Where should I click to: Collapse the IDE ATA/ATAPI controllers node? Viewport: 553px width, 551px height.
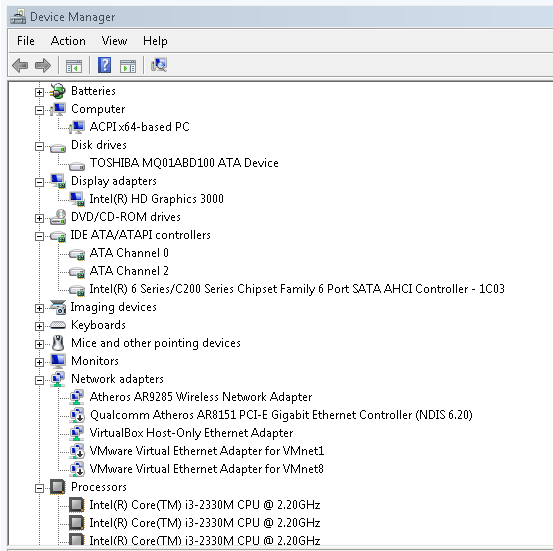pos(39,236)
